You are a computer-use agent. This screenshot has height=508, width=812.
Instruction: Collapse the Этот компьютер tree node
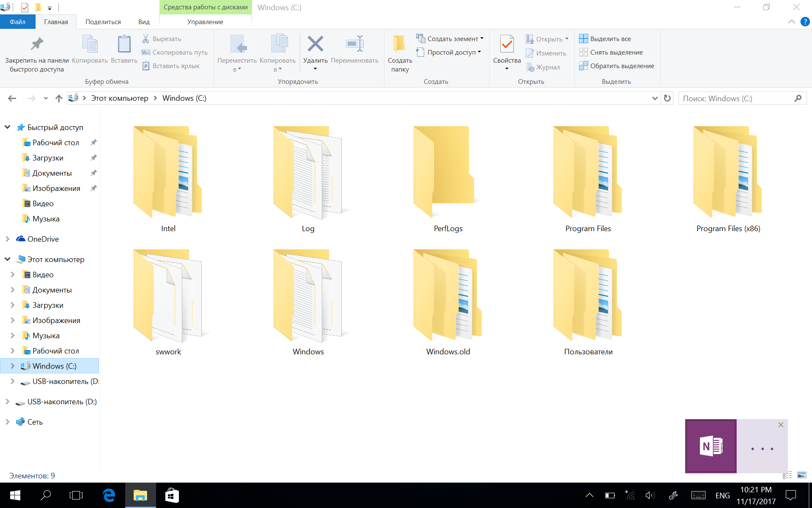[x=8, y=259]
